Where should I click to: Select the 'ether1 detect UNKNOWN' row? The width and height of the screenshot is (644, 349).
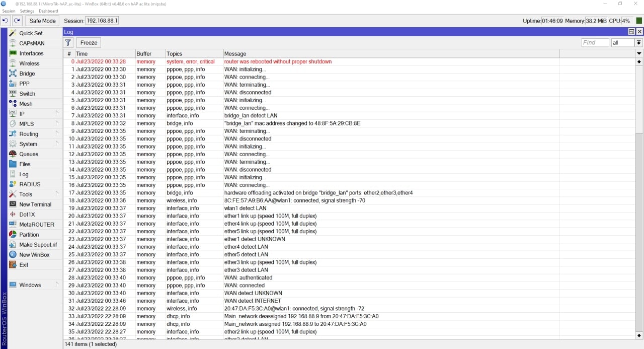349,239
